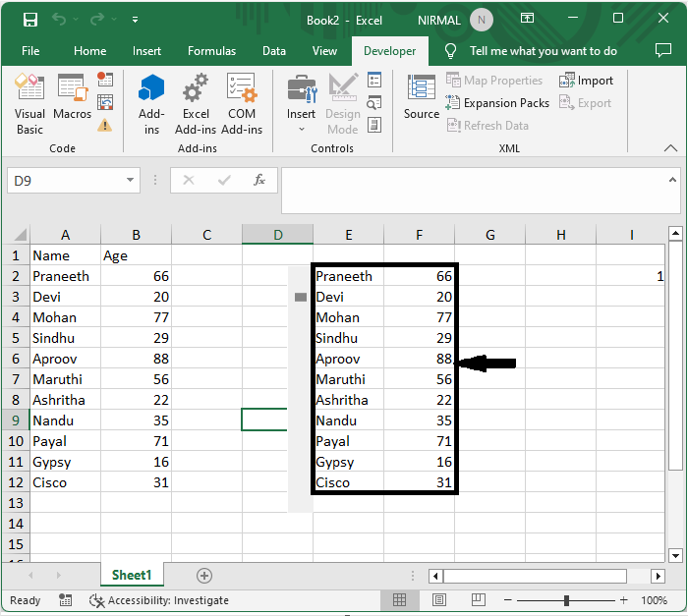Click Map Properties

click(x=494, y=81)
